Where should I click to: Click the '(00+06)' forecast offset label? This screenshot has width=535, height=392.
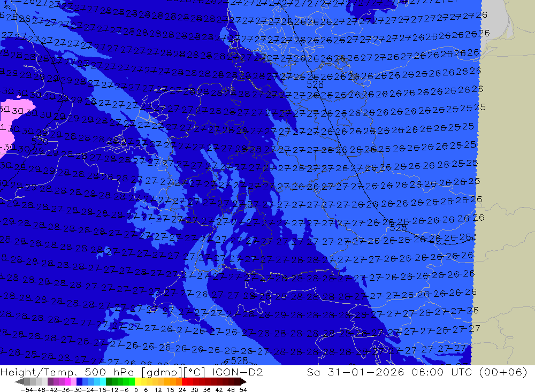click(x=503, y=372)
